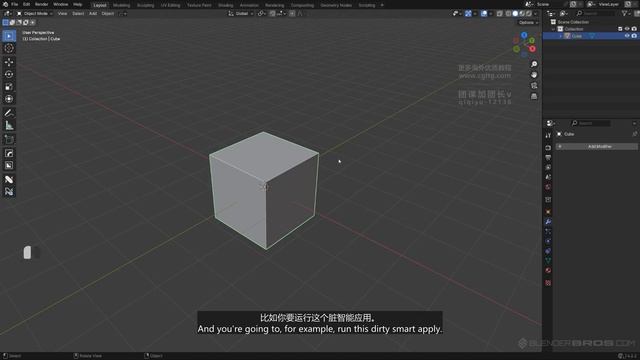
Task: Open the pivot point dropdown
Action: [x=262, y=13]
